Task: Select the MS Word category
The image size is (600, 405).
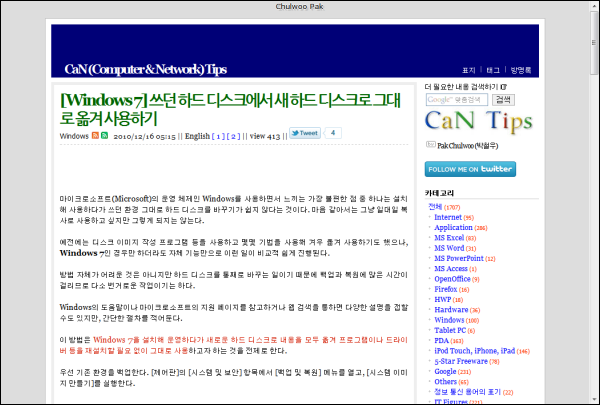Action: [x=449, y=248]
